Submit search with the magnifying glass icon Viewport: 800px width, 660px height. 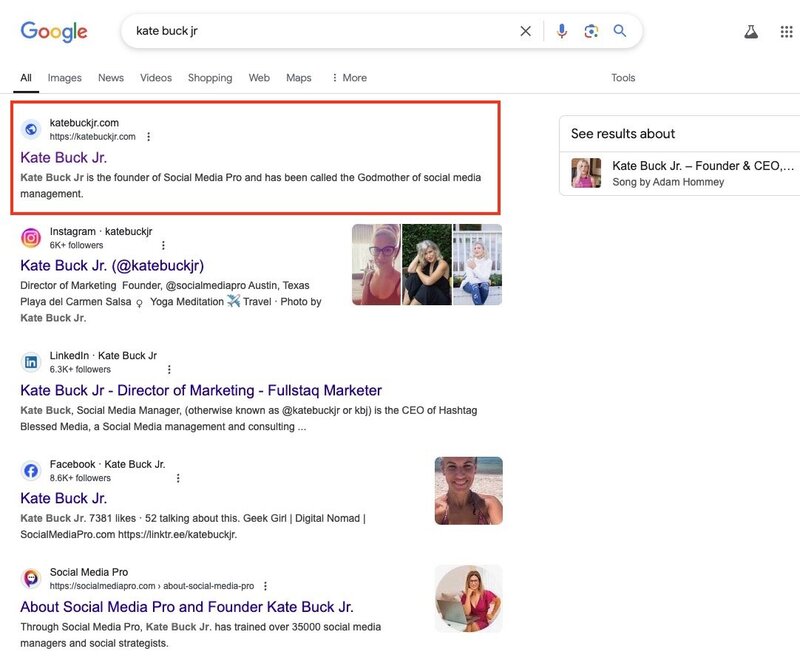coord(620,31)
